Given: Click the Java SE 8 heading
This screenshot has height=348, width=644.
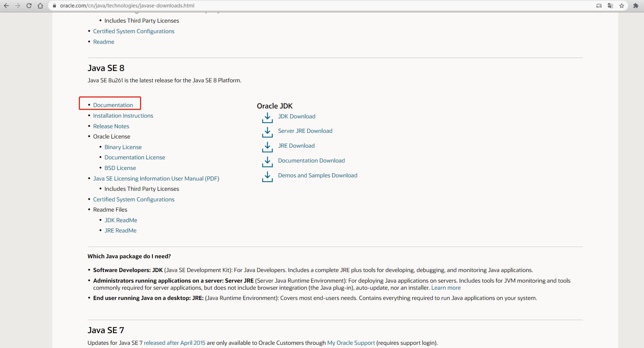Looking at the screenshot, I should pyautogui.click(x=106, y=68).
